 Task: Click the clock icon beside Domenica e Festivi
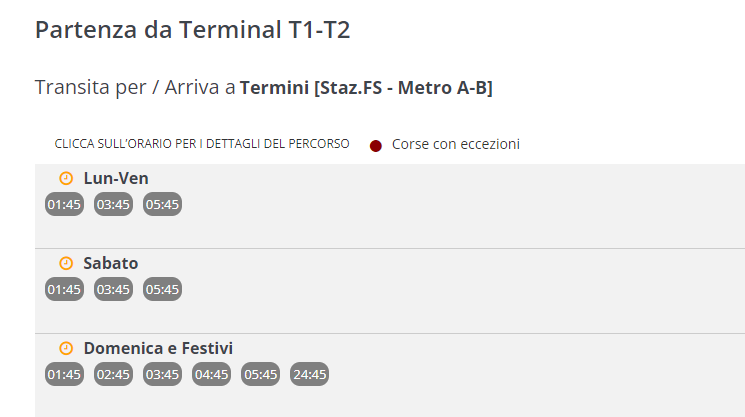point(66,348)
